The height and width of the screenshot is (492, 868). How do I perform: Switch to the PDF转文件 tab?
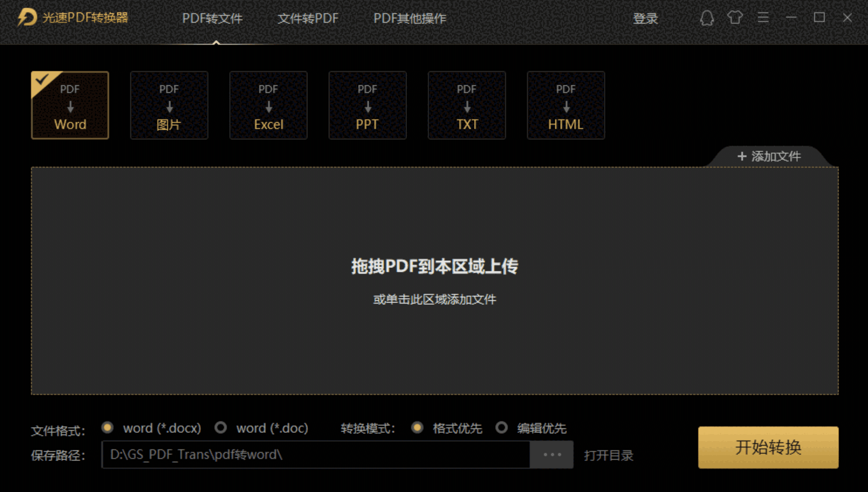click(x=212, y=19)
